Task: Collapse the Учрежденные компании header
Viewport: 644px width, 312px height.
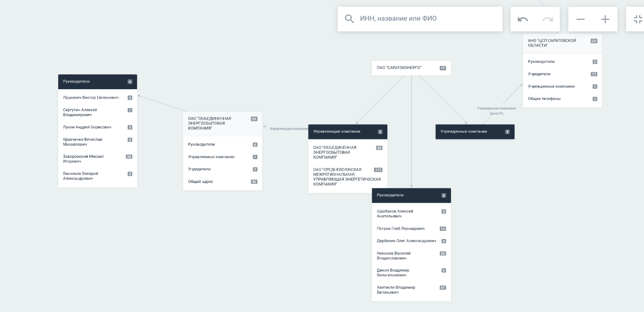Action: (475, 132)
